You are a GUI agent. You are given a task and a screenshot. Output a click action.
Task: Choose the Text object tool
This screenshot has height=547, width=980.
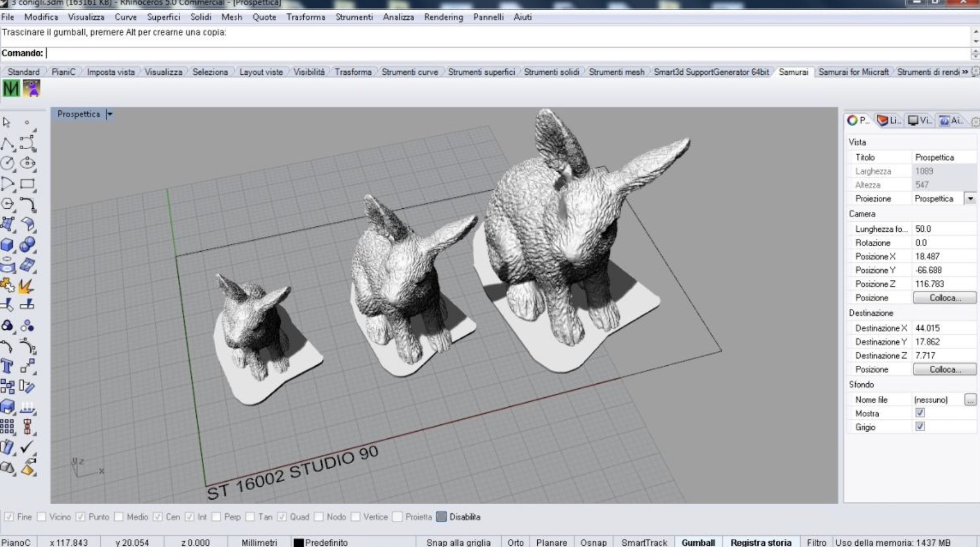coord(7,366)
